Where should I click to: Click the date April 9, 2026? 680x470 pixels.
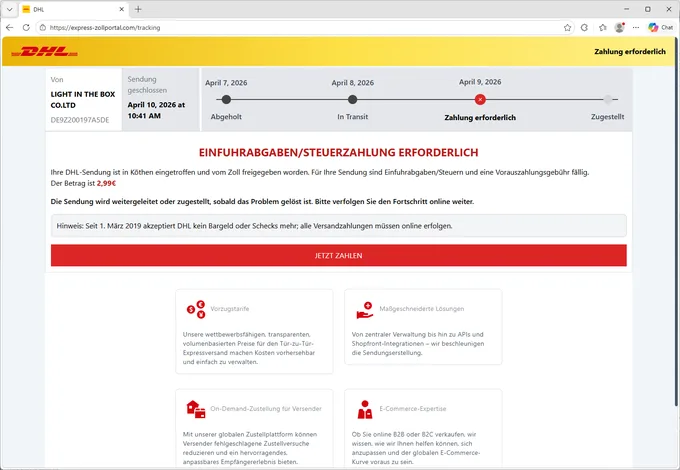point(480,82)
